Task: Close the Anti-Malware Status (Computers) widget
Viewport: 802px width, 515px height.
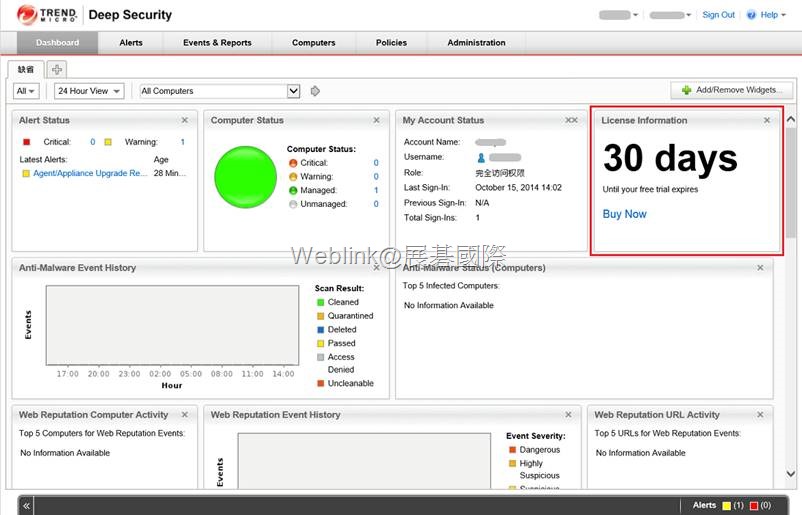Action: tap(760, 267)
